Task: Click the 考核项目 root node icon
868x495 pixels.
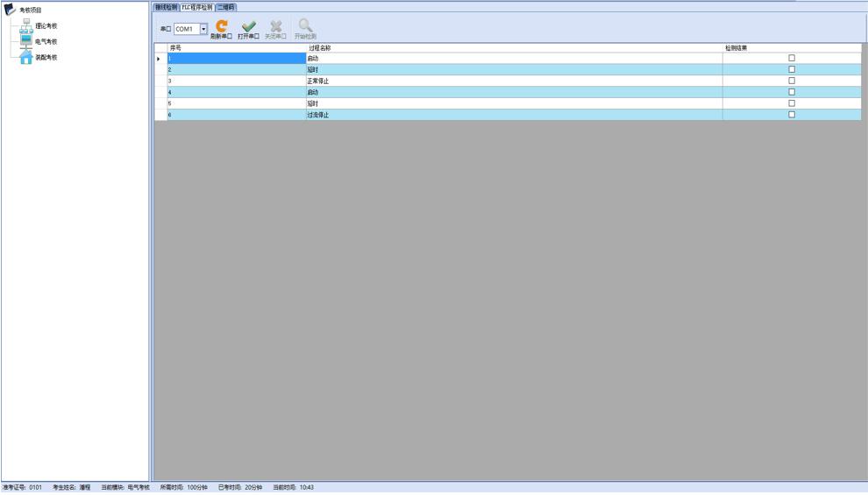Action: (10, 10)
